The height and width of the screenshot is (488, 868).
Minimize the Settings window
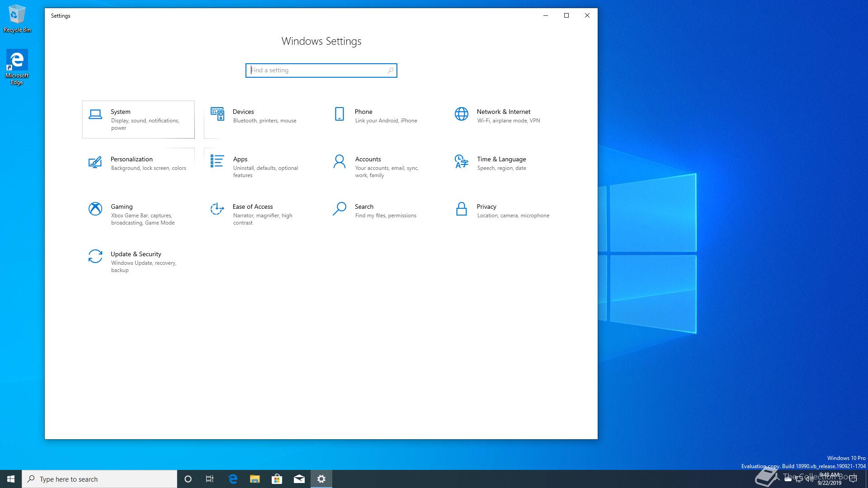point(546,15)
